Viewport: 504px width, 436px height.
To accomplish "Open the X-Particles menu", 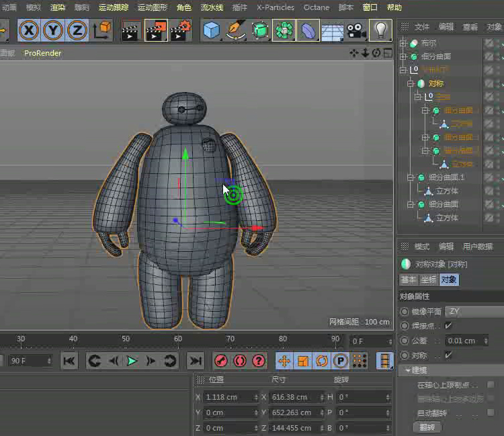I will (x=276, y=7).
